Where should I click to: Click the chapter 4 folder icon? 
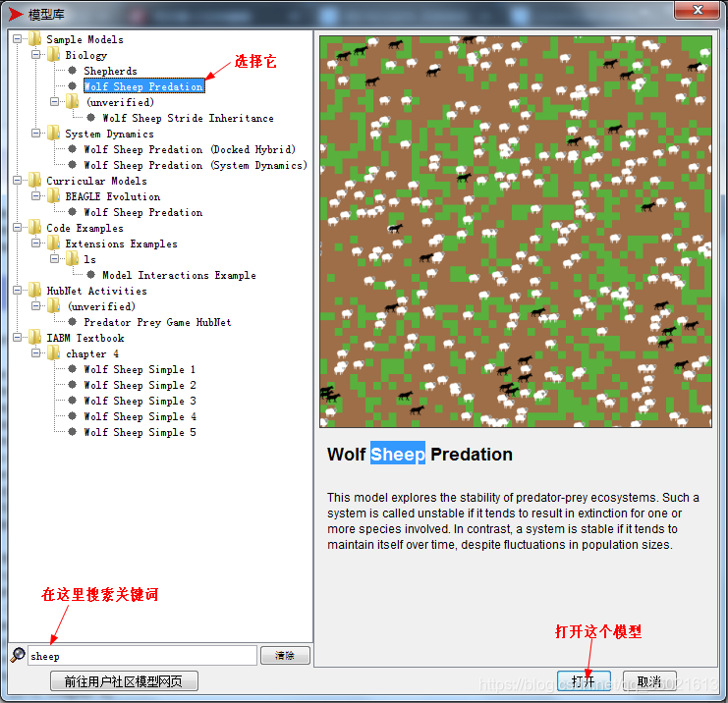pos(54,353)
